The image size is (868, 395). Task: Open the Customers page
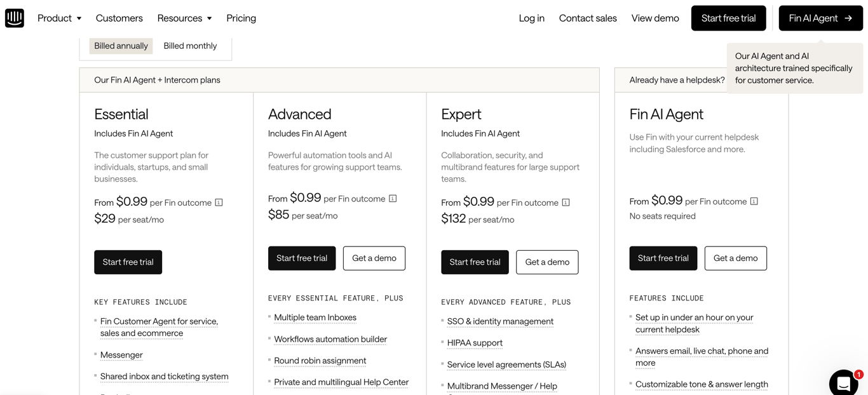click(119, 18)
